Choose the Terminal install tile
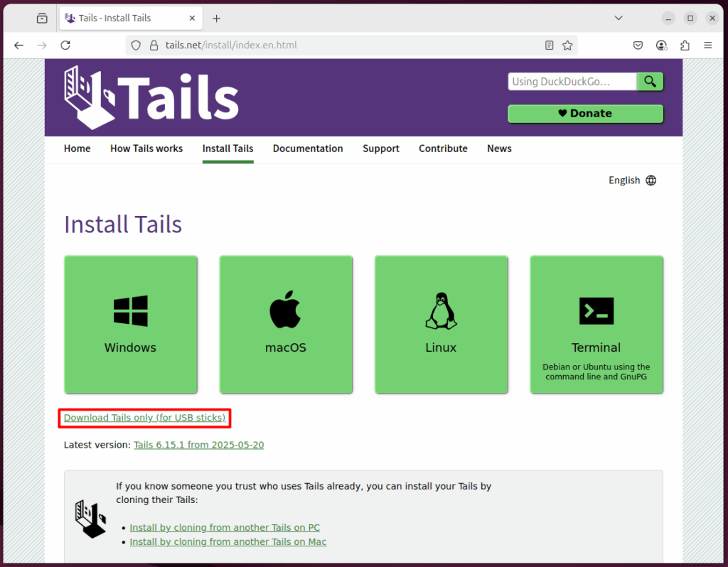 click(x=596, y=324)
